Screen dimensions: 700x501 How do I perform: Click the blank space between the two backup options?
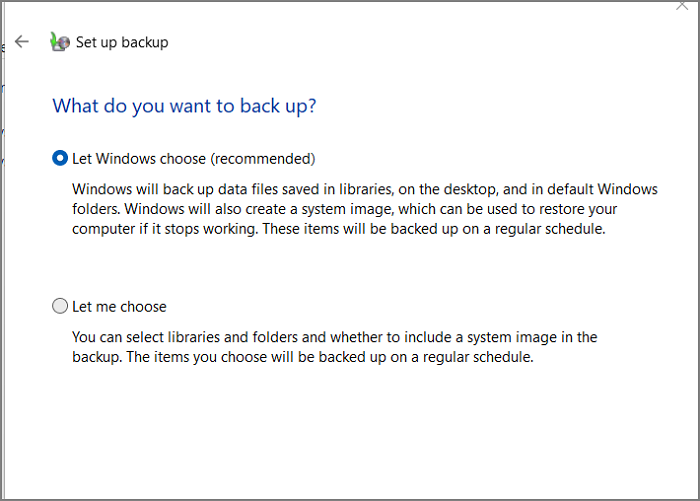(x=350, y=266)
